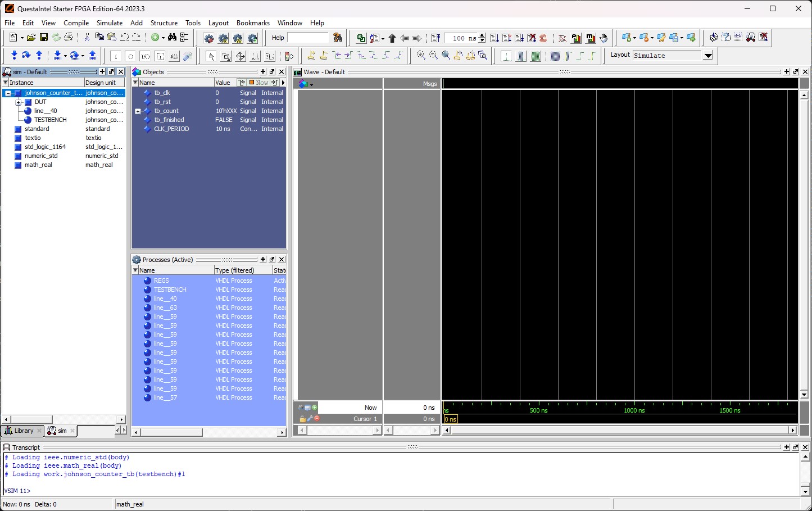The width and height of the screenshot is (812, 511).
Task: Open the New file dropdown arrow
Action: [x=22, y=38]
